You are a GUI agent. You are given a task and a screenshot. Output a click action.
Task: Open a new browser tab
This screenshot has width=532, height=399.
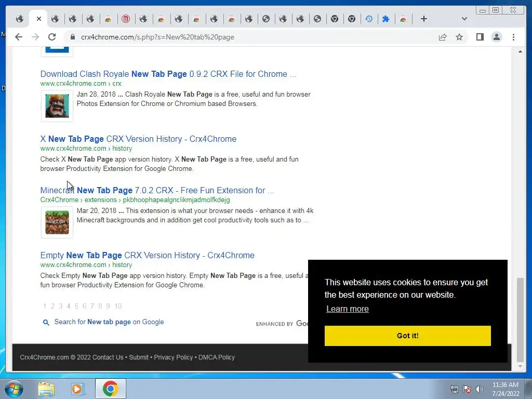tap(423, 19)
